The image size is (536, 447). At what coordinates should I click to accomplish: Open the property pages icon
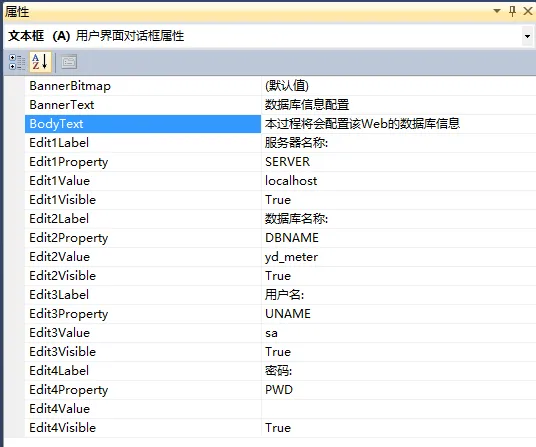[69, 62]
